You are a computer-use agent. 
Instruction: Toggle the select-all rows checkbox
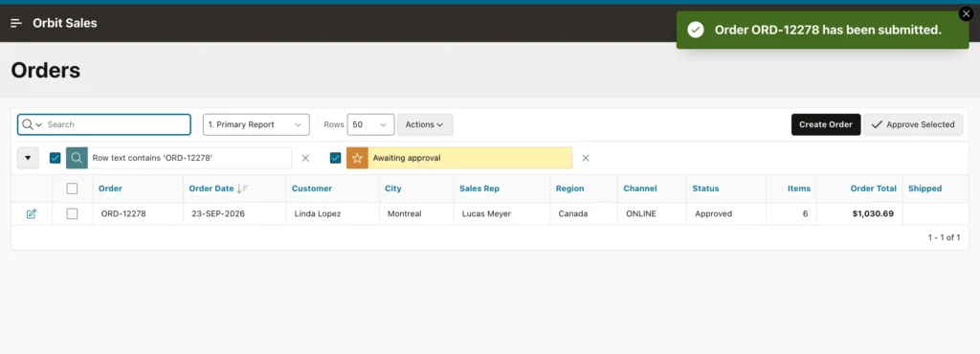coord(72,188)
